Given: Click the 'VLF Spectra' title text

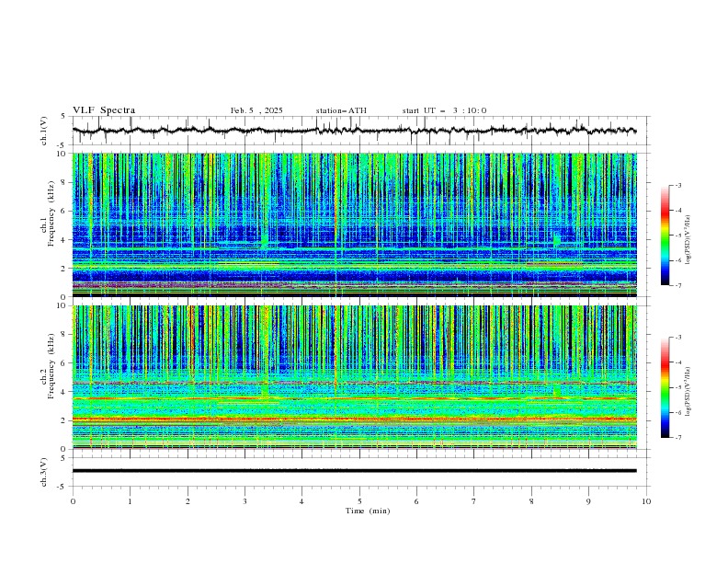Looking at the screenshot, I should [104, 110].
